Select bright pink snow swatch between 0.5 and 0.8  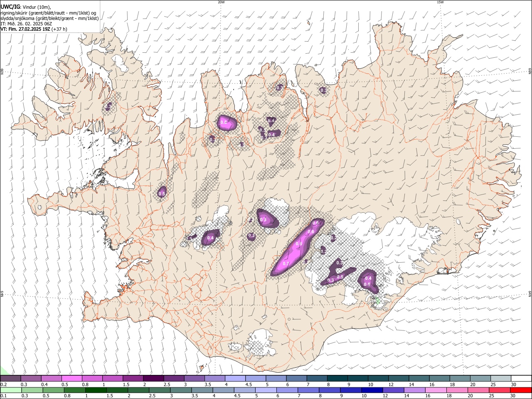point(71,378)
